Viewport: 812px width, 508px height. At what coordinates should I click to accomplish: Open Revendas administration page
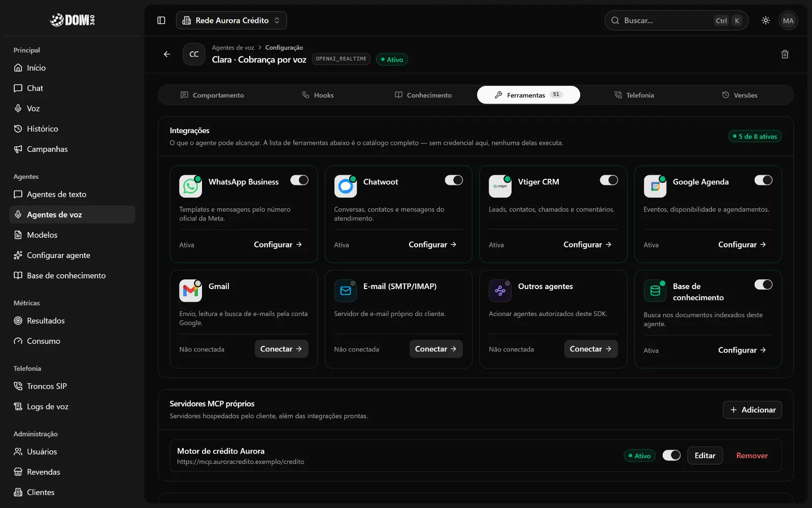tap(72, 472)
